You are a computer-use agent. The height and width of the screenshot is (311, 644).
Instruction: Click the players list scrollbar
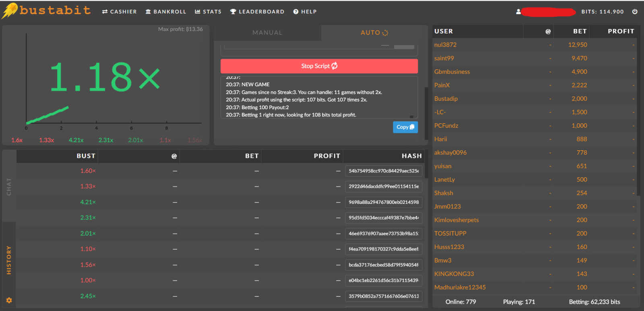pyautogui.click(x=638, y=117)
